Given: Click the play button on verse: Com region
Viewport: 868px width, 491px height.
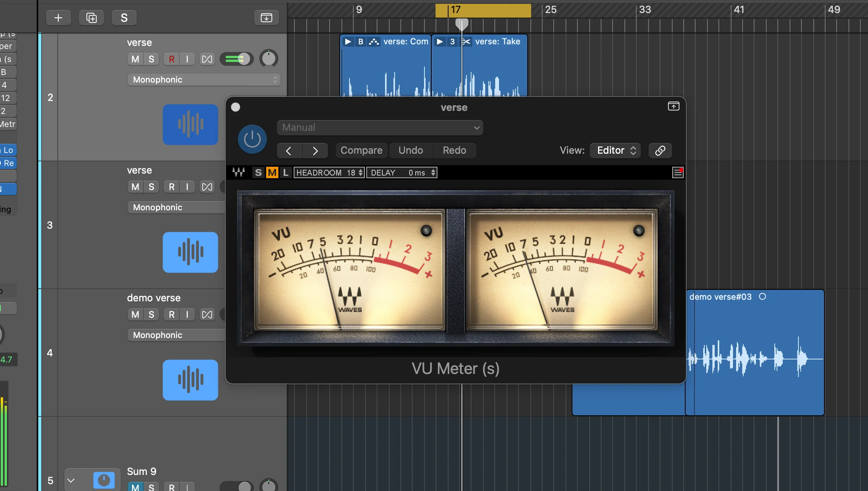Looking at the screenshot, I should click(x=348, y=42).
